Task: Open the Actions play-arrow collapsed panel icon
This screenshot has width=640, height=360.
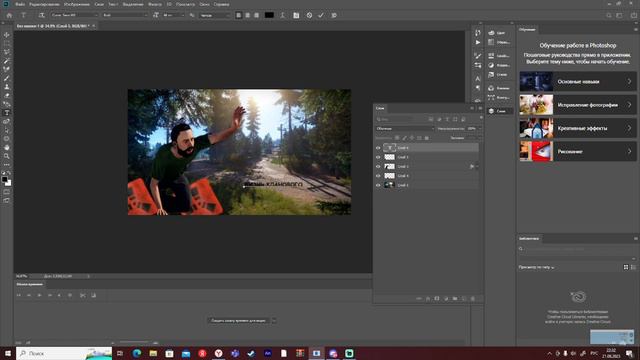Action: 478,42
